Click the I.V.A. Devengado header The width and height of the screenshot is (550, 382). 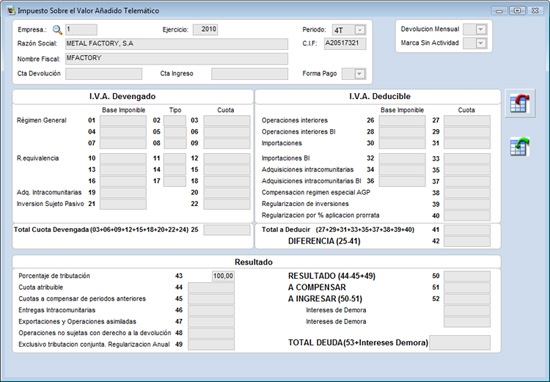122,96
